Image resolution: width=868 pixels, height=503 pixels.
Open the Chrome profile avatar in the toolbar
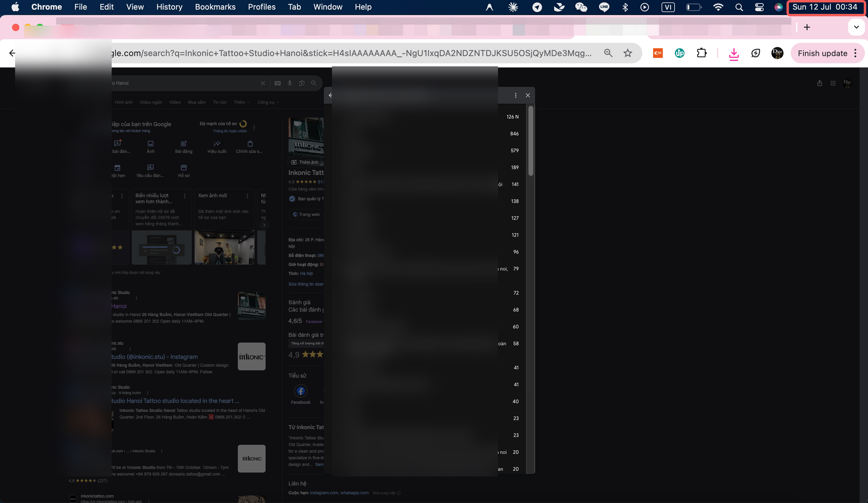[777, 53]
